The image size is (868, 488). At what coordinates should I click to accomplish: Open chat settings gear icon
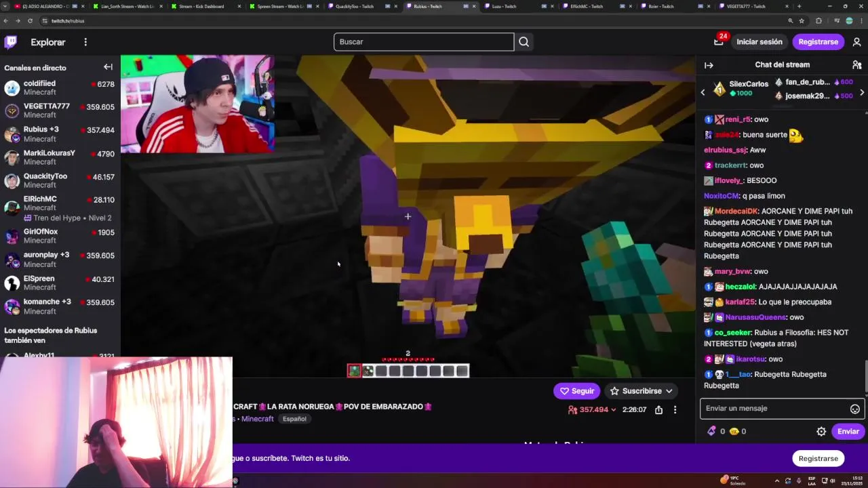(821, 431)
